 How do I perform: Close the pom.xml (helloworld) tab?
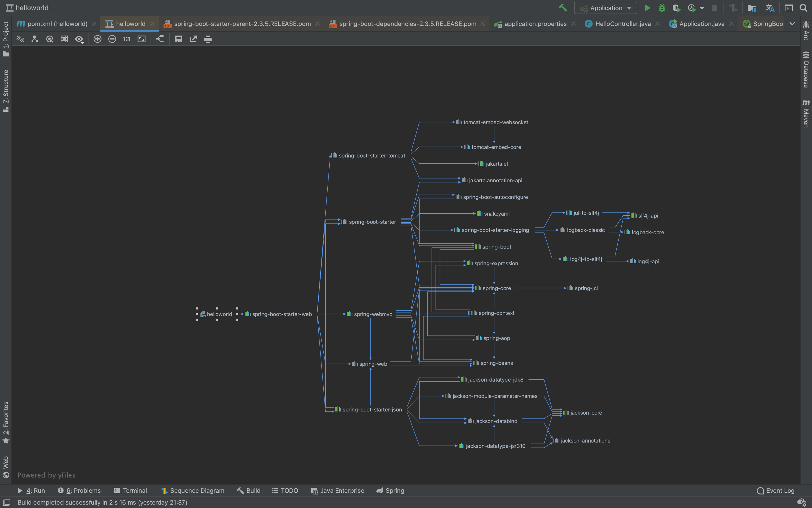pos(94,23)
